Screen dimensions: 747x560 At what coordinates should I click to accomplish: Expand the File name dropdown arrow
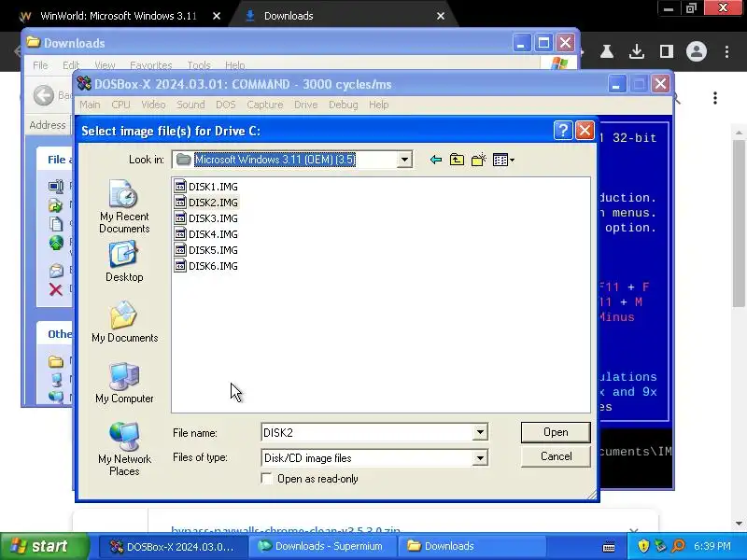click(480, 432)
